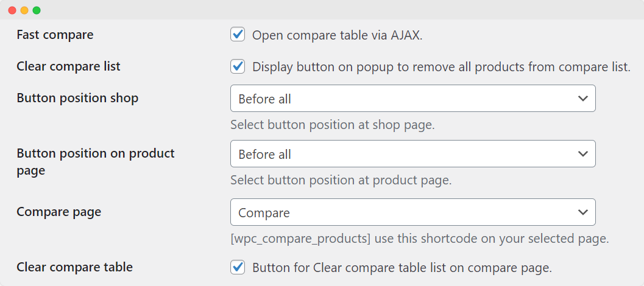
Task: Click the "Button position shop" setting label
Action: (77, 98)
